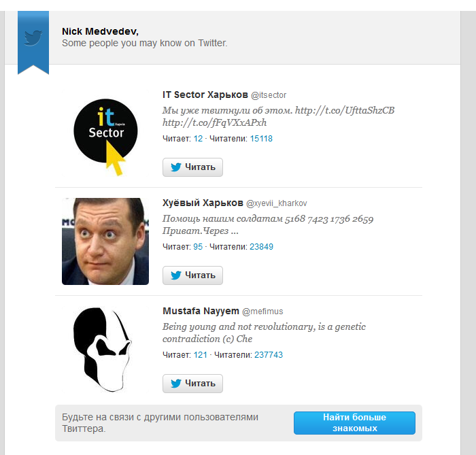
Task: Click the Mustafa Nayyem profile name
Action: point(201,311)
